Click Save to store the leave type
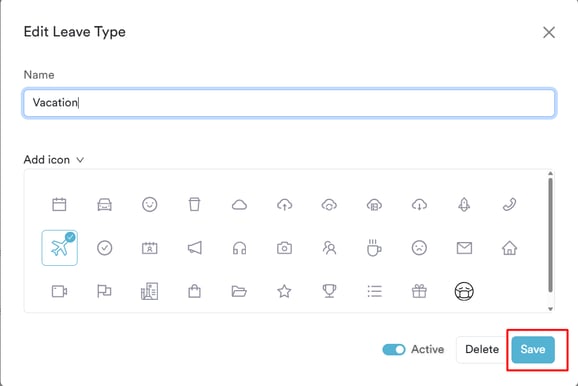578x386 pixels. coord(533,349)
